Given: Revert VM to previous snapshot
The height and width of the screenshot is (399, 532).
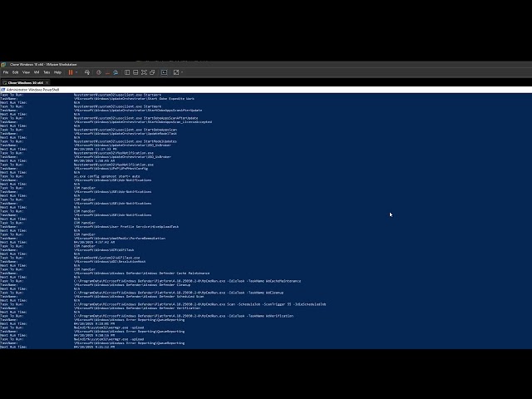Looking at the screenshot, I should tap(107, 72).
